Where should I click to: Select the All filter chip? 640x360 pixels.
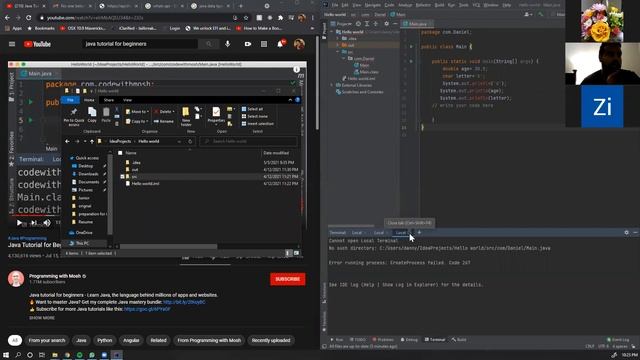(15, 340)
